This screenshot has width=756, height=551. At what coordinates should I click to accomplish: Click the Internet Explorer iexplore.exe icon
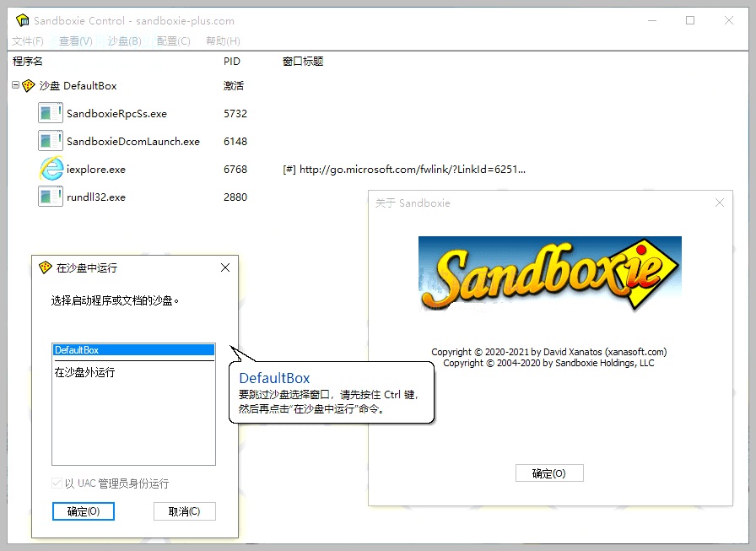51,169
